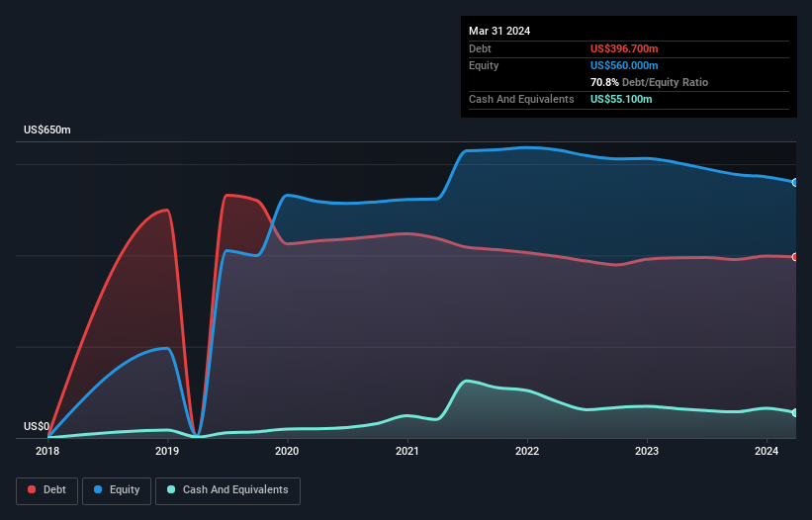Click the 2022 x-axis label
Screen dimensions: 812x520
(x=527, y=451)
